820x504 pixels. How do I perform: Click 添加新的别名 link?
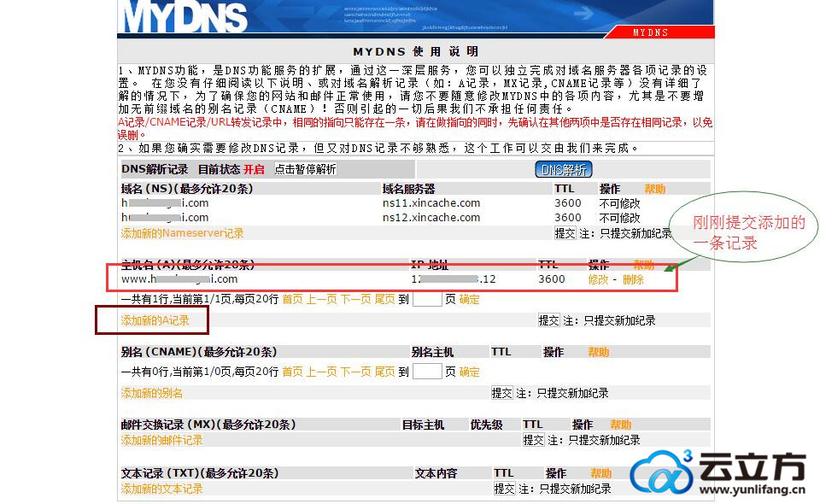[152, 393]
